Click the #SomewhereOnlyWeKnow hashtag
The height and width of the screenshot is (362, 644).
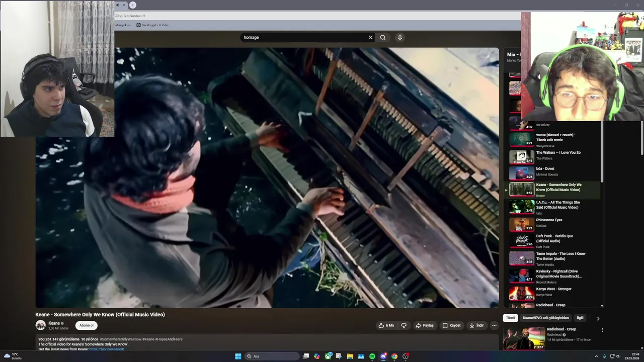click(121, 339)
